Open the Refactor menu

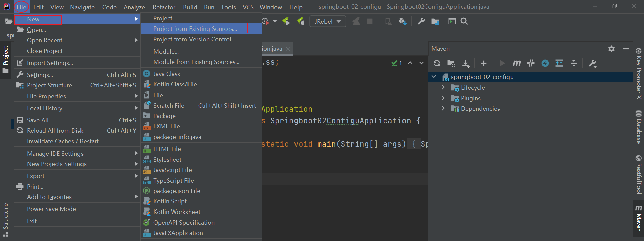click(x=164, y=7)
